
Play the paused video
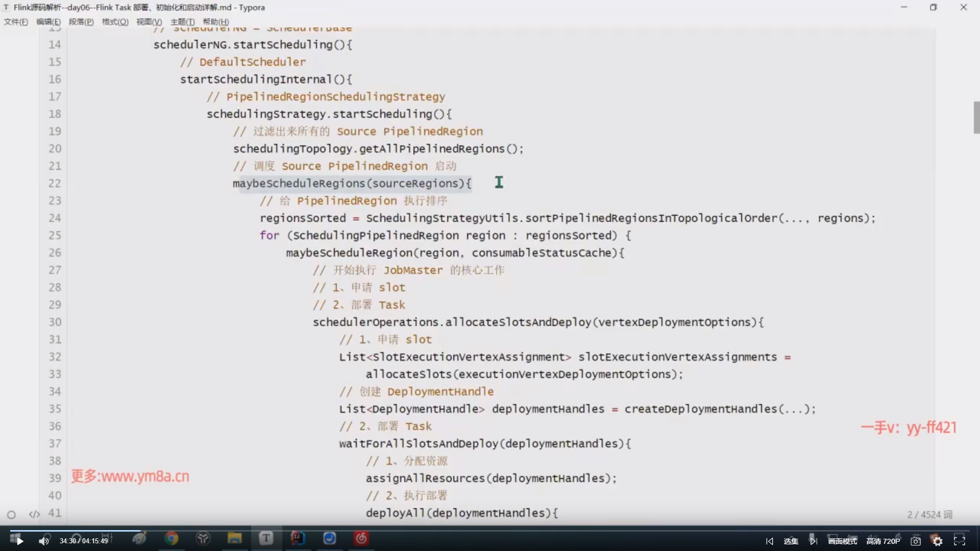click(x=19, y=541)
